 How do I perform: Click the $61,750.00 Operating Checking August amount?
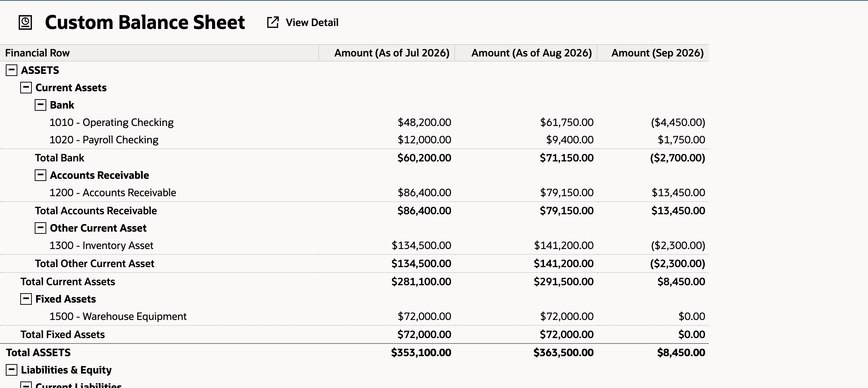[x=567, y=122]
